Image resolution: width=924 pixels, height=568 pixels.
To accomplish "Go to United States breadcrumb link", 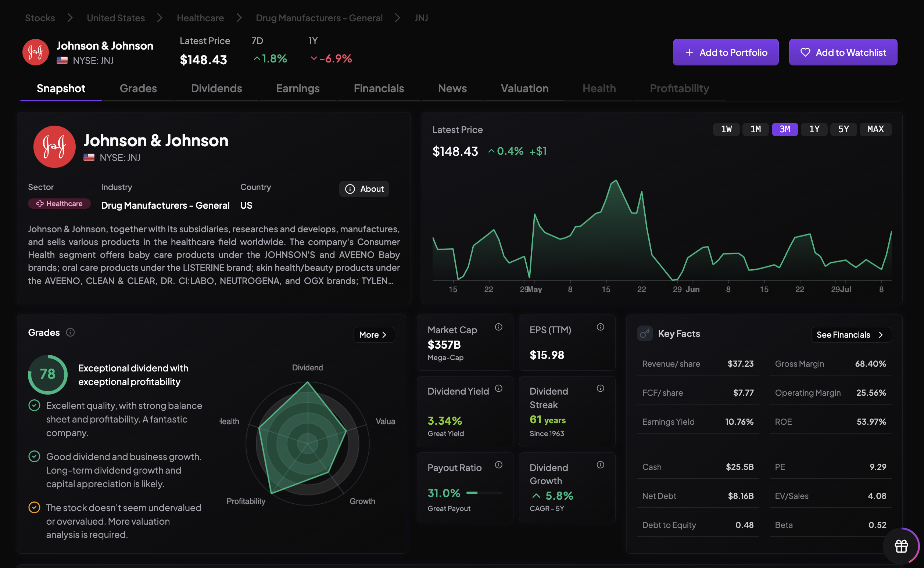I will click(116, 18).
